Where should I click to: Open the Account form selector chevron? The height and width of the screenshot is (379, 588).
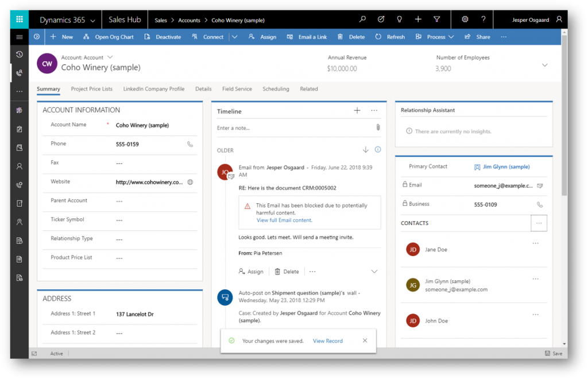110,57
